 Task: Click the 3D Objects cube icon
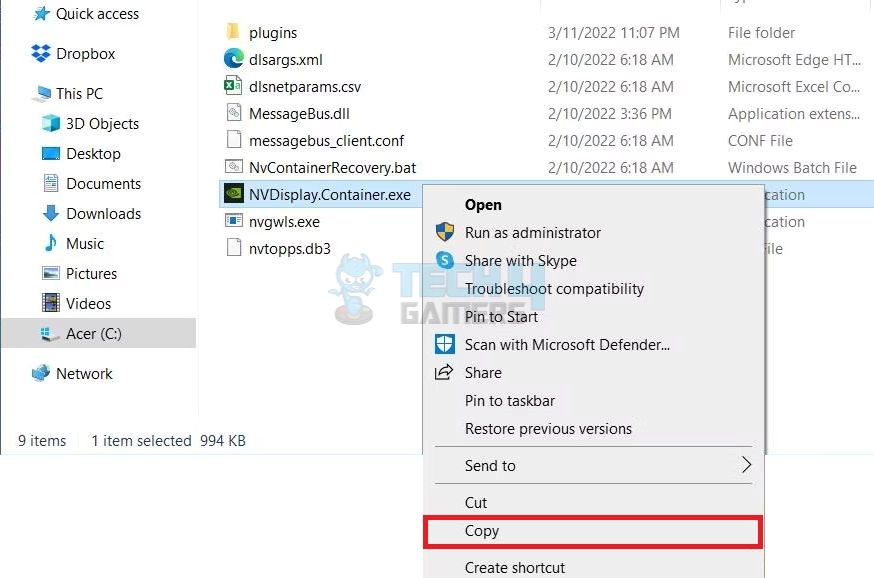click(51, 123)
